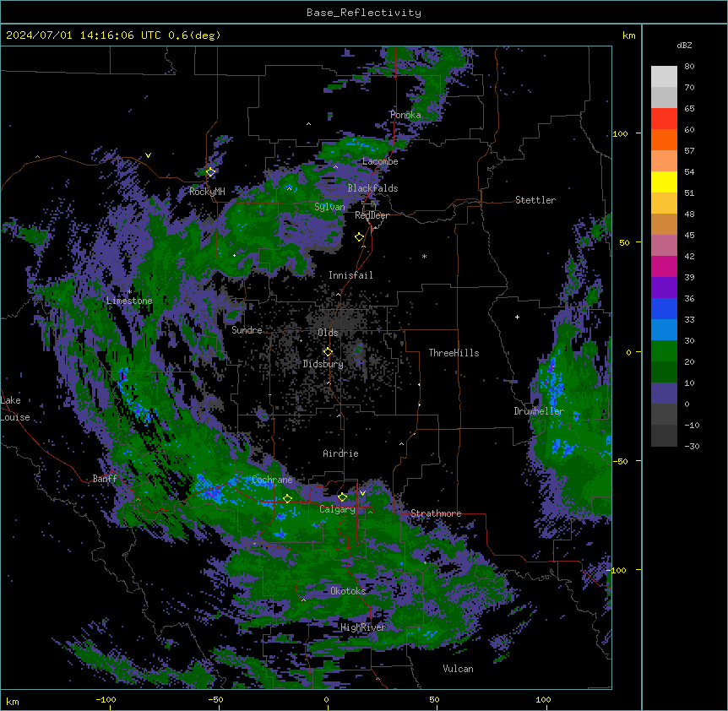Screen dimensions: 728x711
Task: Click the Calgary city label
Action: (x=337, y=509)
